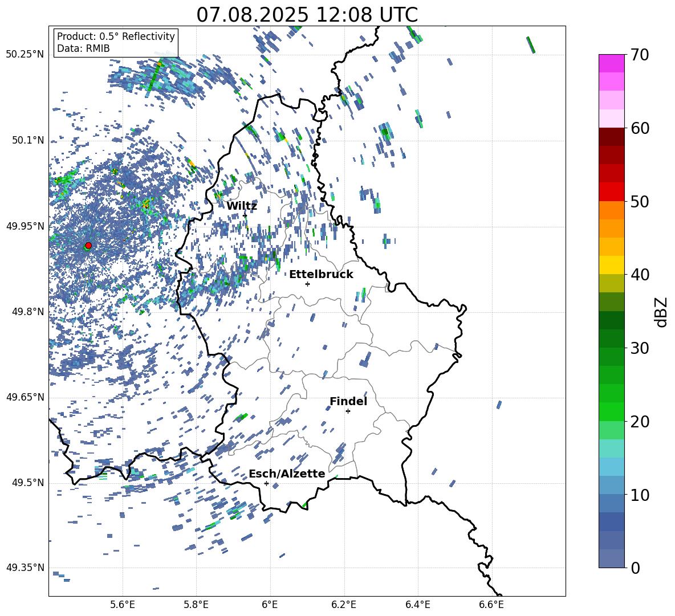Click the 0 value on the colorbar
The width and height of the screenshot is (675, 616).
click(635, 568)
